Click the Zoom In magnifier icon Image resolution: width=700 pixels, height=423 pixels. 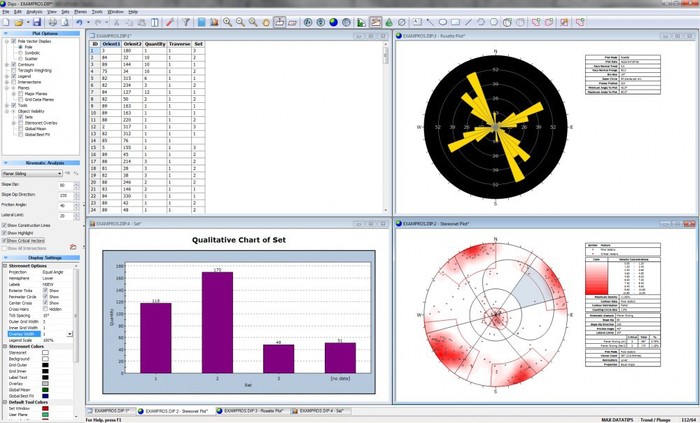(x=228, y=21)
